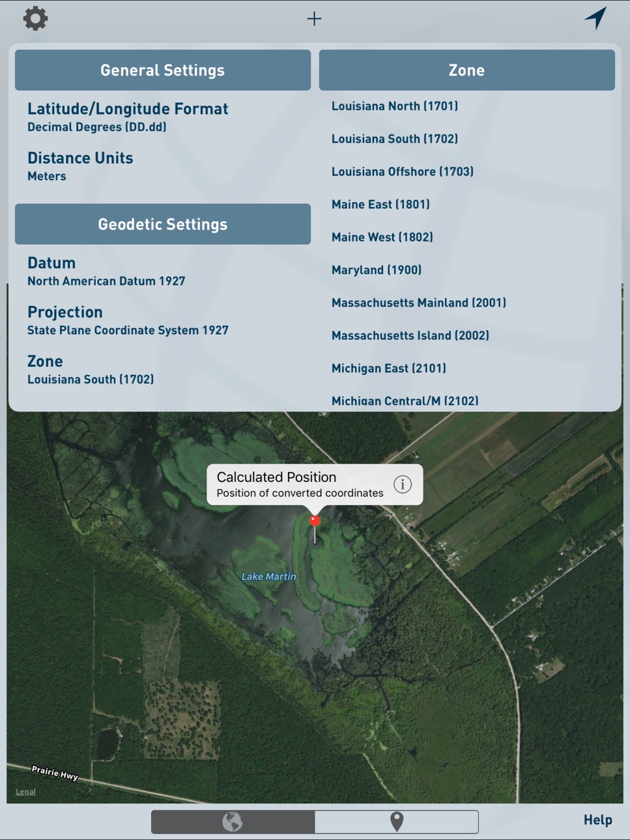Open the settings gear icon
630x840 pixels.
point(35,18)
